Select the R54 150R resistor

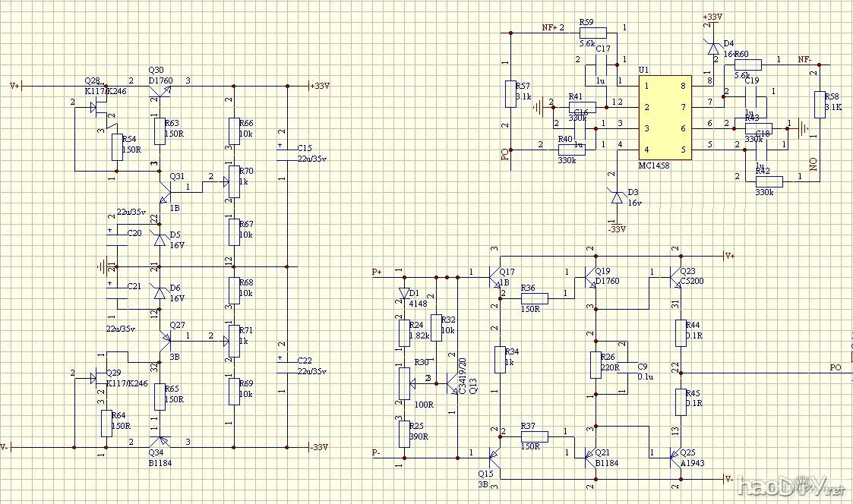[115, 146]
